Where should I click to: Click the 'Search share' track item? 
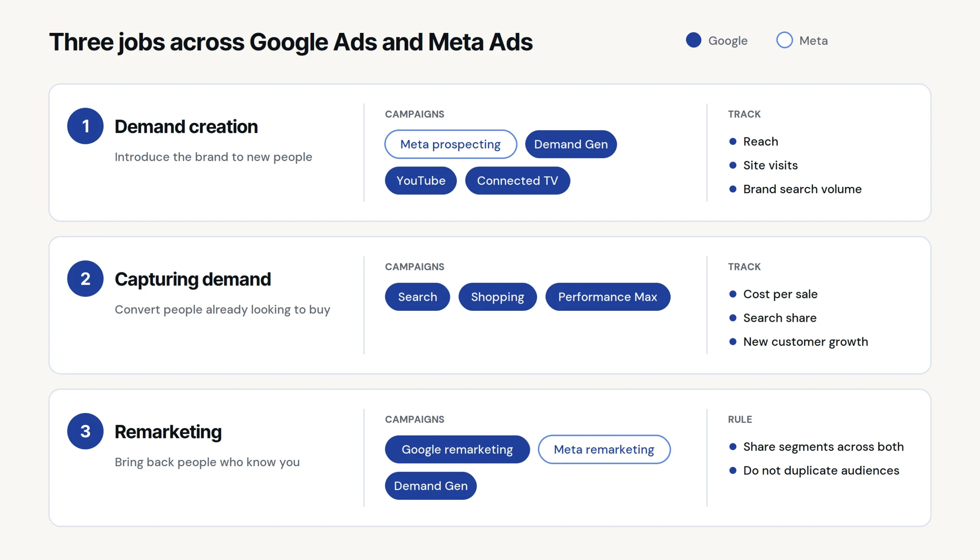coord(780,318)
